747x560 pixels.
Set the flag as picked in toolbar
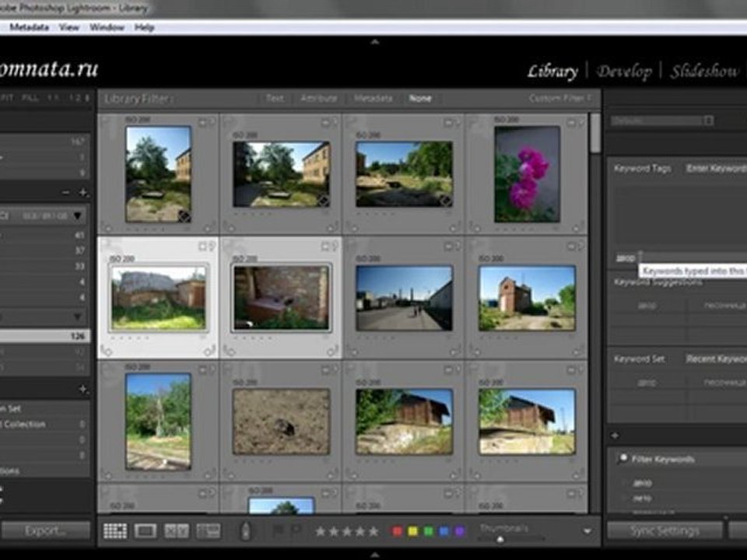point(279,531)
